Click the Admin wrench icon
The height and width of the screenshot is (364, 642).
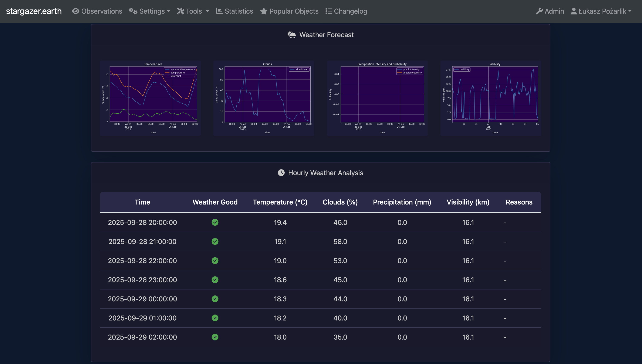(539, 11)
